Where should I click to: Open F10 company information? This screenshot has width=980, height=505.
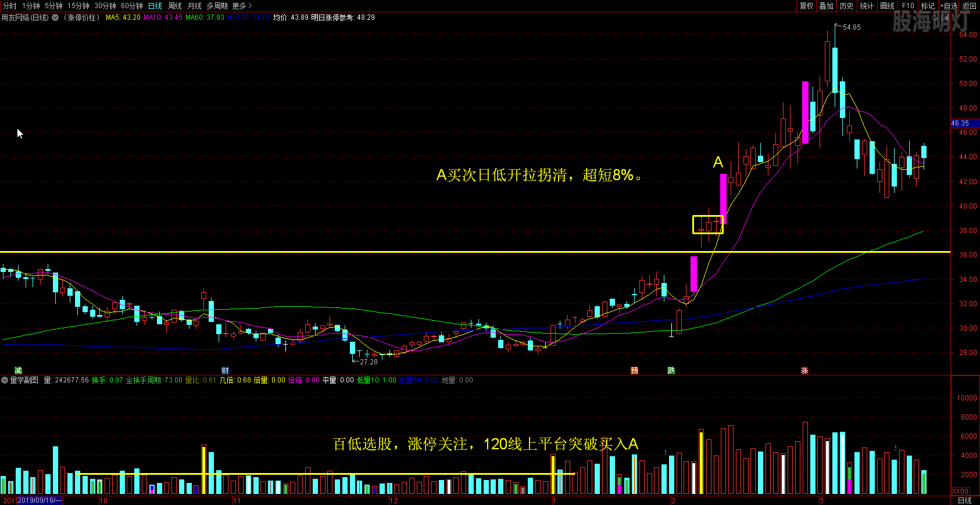pos(908,6)
